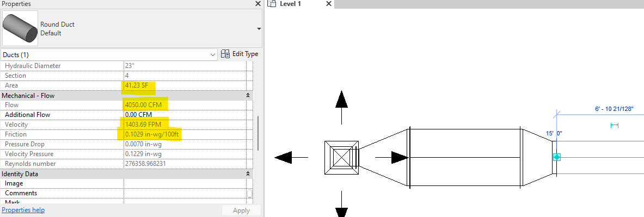Switch to the Level 1 tab
The width and height of the screenshot is (644, 217).
click(x=290, y=4)
